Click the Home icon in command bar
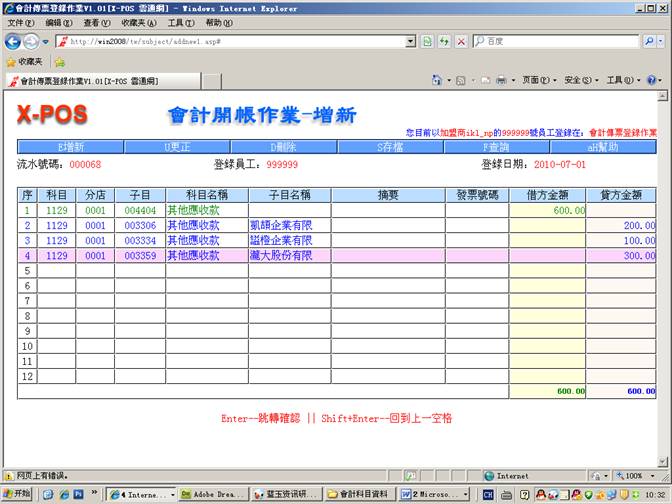 437,80
